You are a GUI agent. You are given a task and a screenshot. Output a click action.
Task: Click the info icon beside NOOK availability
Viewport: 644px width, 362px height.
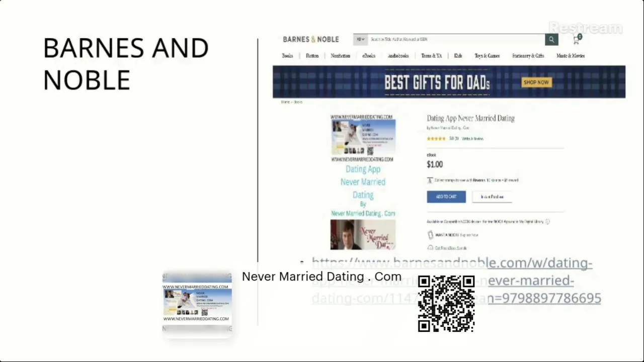coord(548,221)
